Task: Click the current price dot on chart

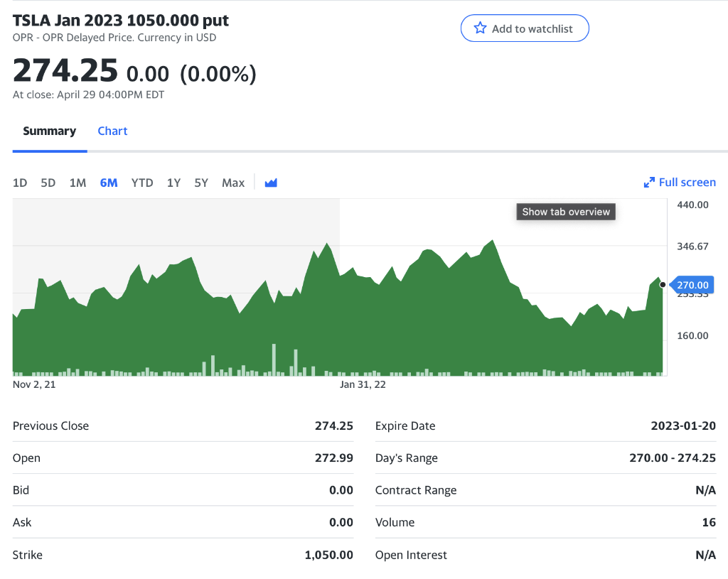Action: pyautogui.click(x=662, y=284)
